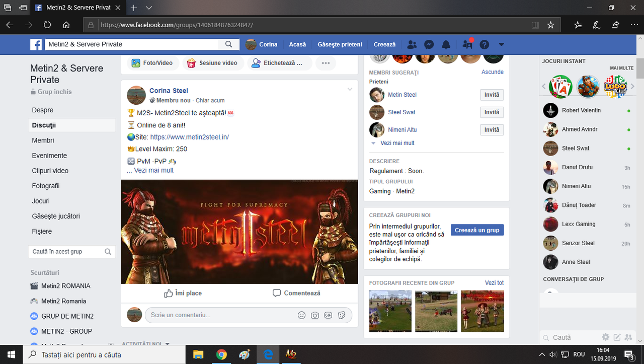Open the browser tab list dropdown
The image size is (644, 364).
pos(149,8)
